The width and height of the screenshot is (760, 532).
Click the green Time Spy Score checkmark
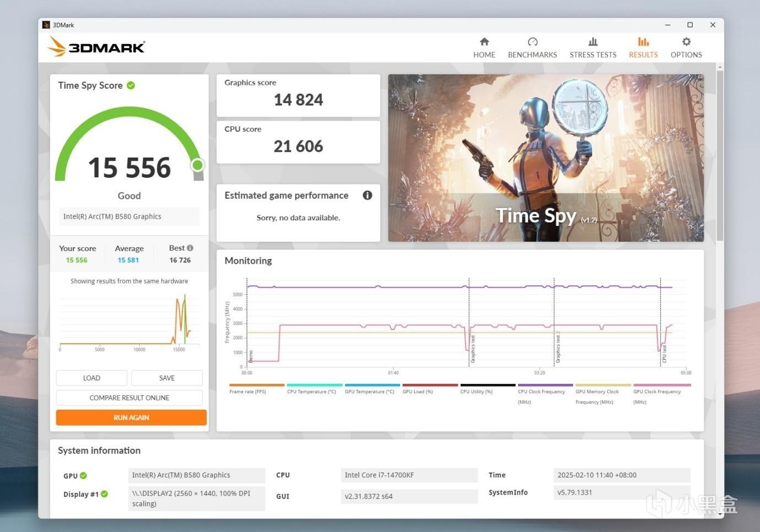click(131, 85)
